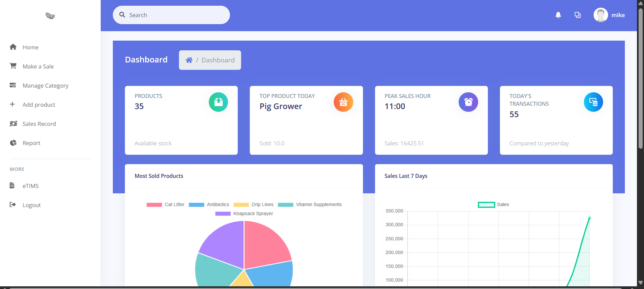
Task: Go to Make a Sale
Action: pyautogui.click(x=38, y=66)
